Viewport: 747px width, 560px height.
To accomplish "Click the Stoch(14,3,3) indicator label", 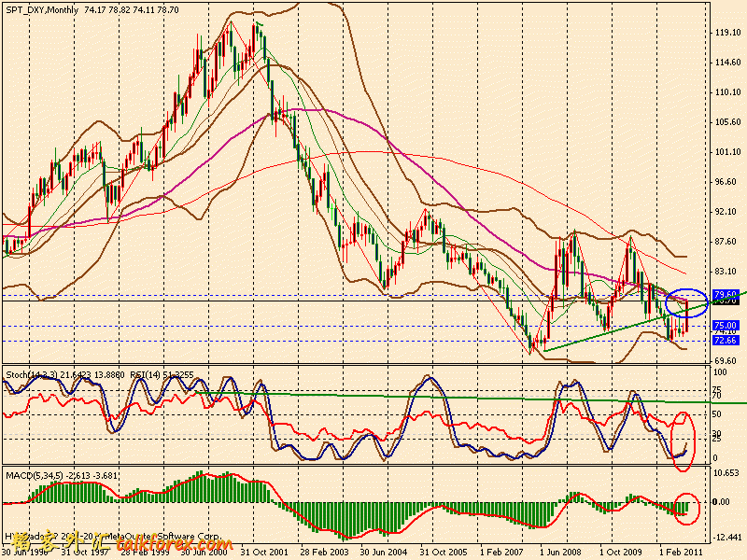I will tap(32, 375).
